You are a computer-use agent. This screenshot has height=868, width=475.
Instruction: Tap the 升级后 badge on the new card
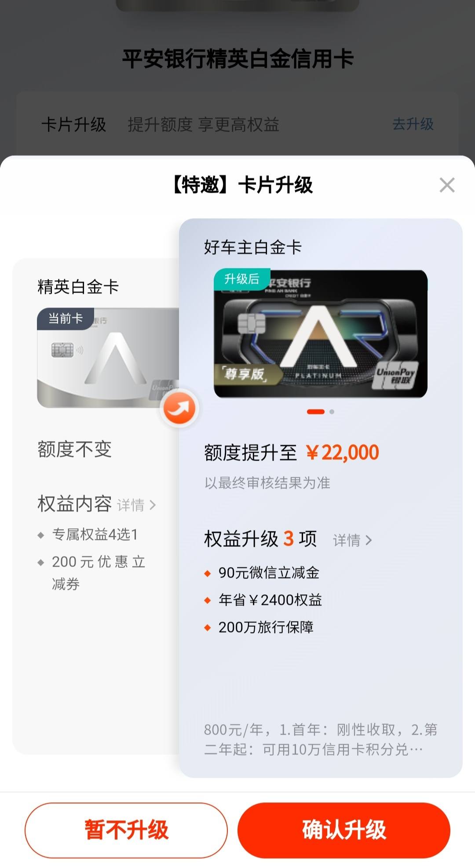point(242,279)
